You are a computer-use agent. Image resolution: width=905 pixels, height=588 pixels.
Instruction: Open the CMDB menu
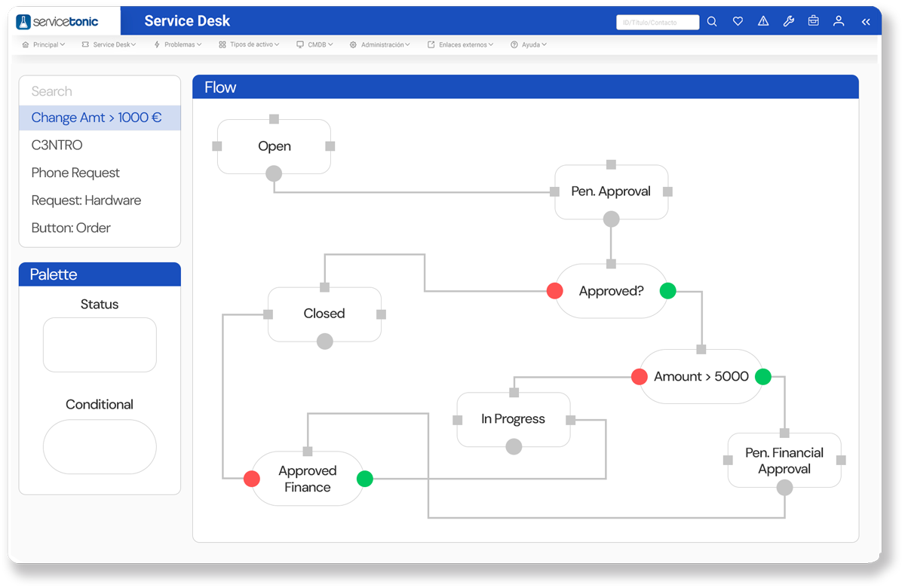[x=315, y=45]
